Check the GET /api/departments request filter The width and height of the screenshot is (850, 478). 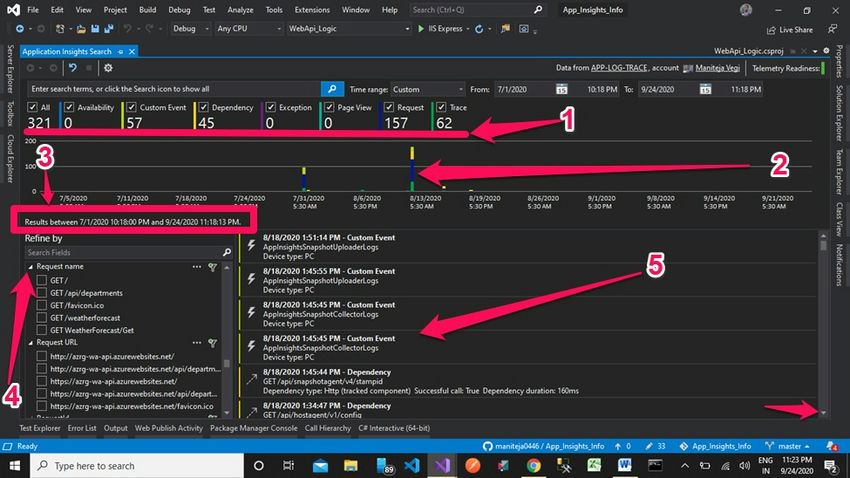[x=42, y=293]
